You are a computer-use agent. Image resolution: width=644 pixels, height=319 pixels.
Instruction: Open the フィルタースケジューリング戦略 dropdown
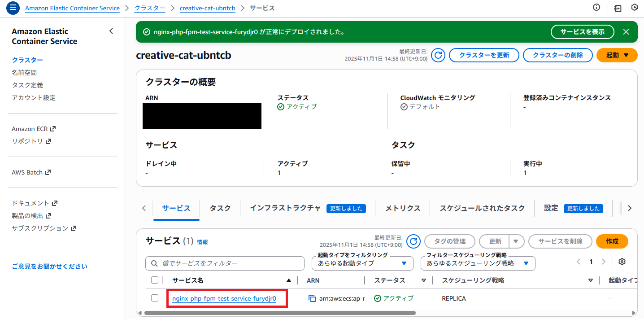478,263
